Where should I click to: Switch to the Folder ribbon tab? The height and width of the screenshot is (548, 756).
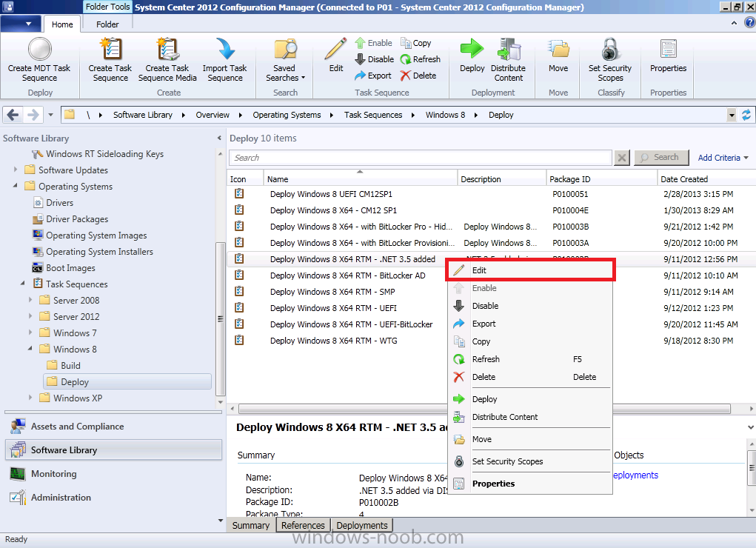[107, 24]
